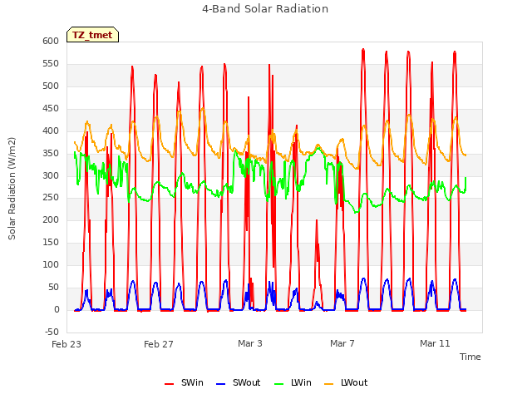Click the 100 y-axis tick label
This screenshot has width=532, height=399.
[51, 264]
